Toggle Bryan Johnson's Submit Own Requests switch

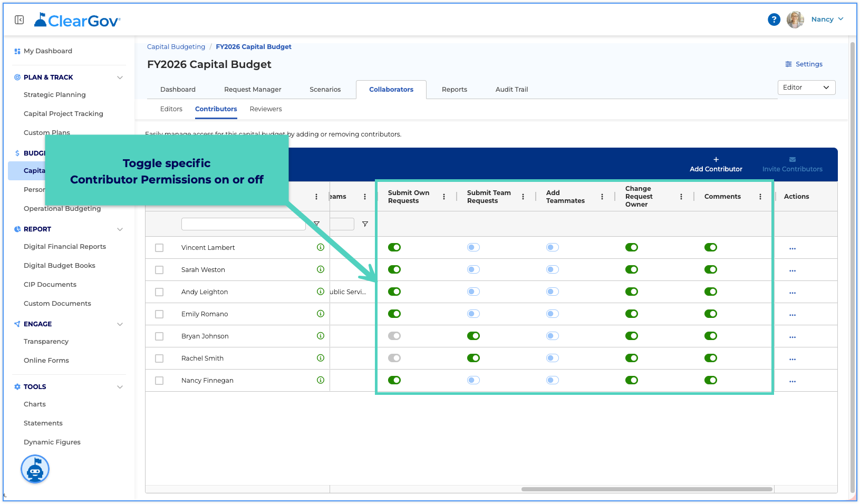pyautogui.click(x=394, y=336)
